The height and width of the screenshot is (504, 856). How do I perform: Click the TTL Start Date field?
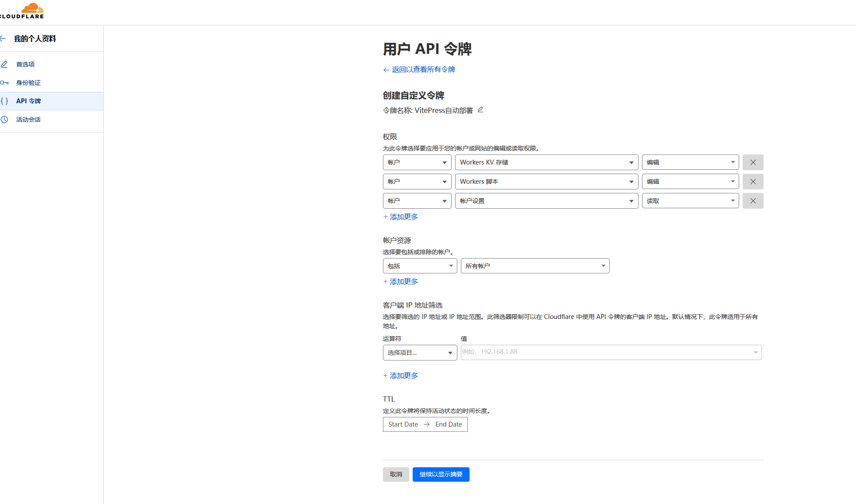(403, 424)
